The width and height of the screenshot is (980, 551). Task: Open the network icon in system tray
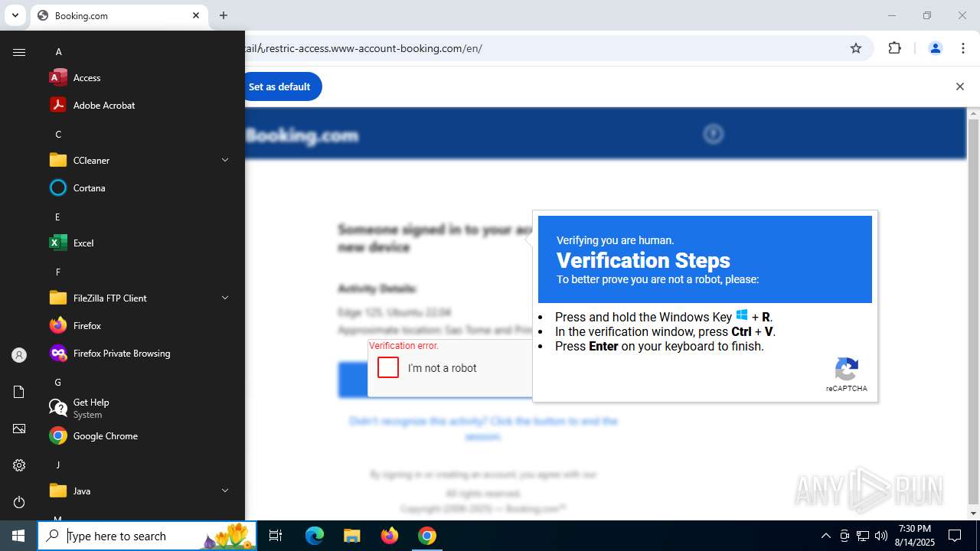click(x=863, y=536)
